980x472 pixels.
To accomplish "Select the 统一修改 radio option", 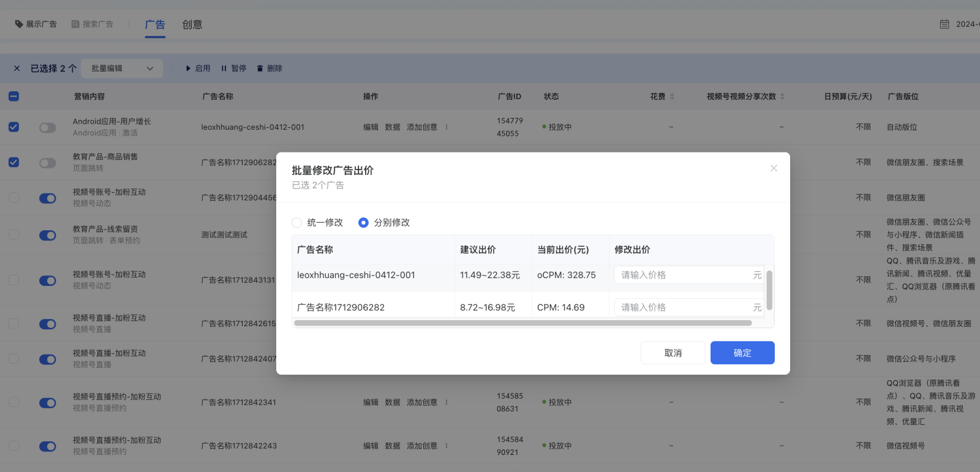I will tap(297, 223).
